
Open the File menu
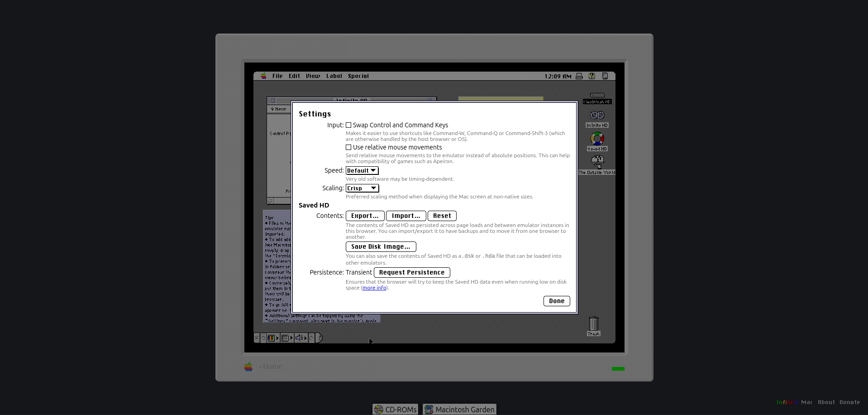click(x=277, y=76)
